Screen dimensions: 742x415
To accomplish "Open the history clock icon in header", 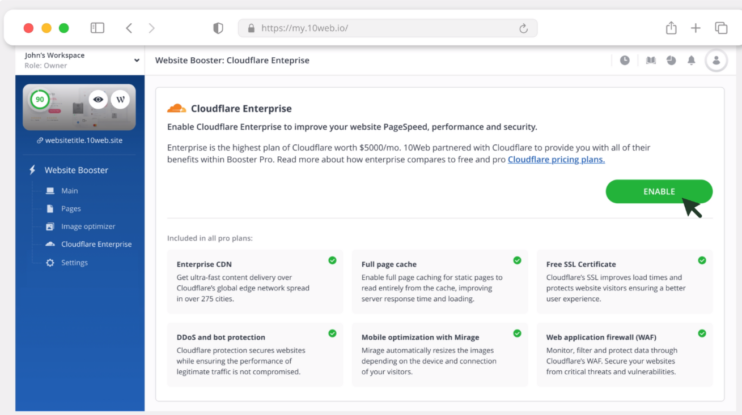I will 625,61.
